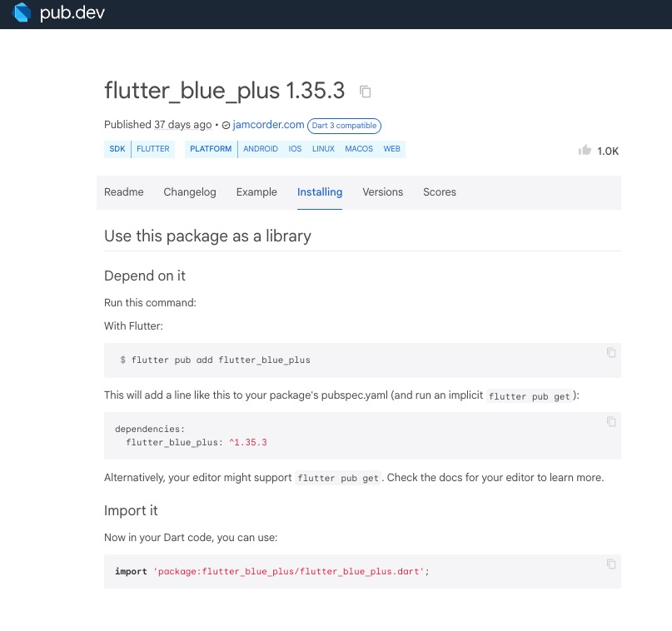672x631 pixels.
Task: Open the Dart 3 compatible badge
Action: tap(344, 126)
